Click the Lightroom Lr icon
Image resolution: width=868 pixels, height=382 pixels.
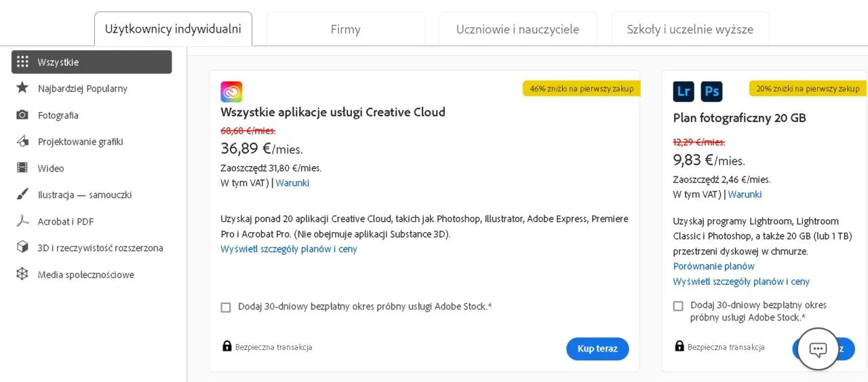[684, 92]
